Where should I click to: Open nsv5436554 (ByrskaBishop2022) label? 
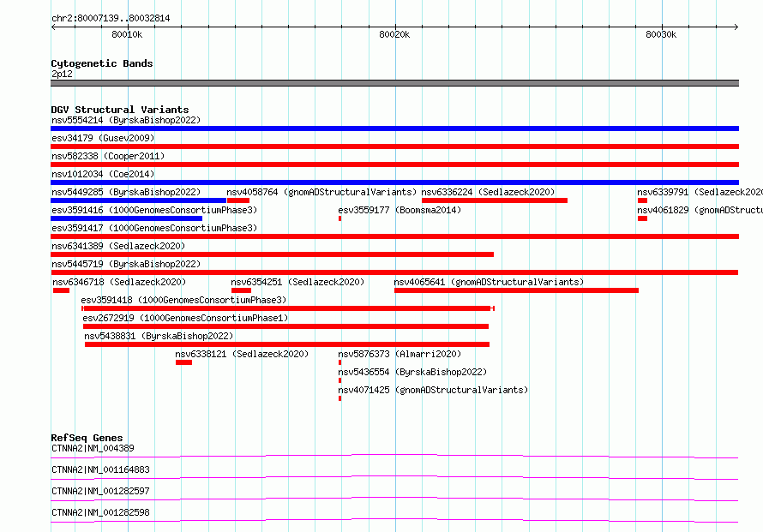412,372
